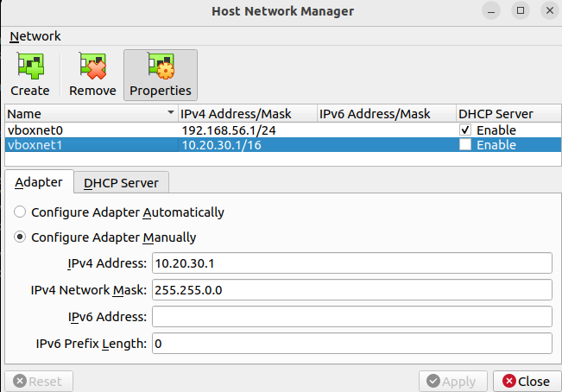Maximize the Host Network Manager window
Screen dimensions: 562x392
pos(520,11)
